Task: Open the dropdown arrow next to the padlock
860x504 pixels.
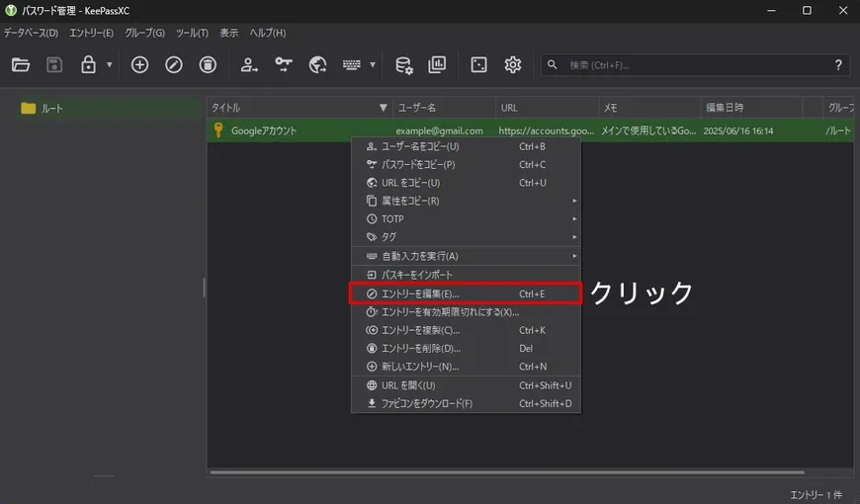Action: point(109,64)
